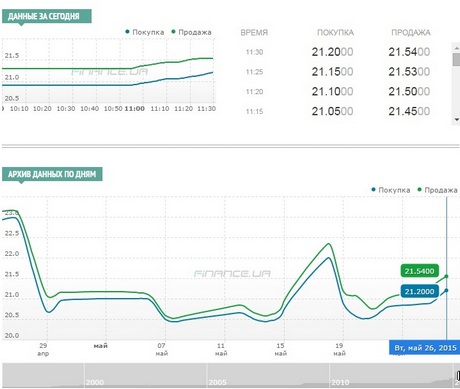Click the scroll-up arrow of rates table

pos(456,48)
